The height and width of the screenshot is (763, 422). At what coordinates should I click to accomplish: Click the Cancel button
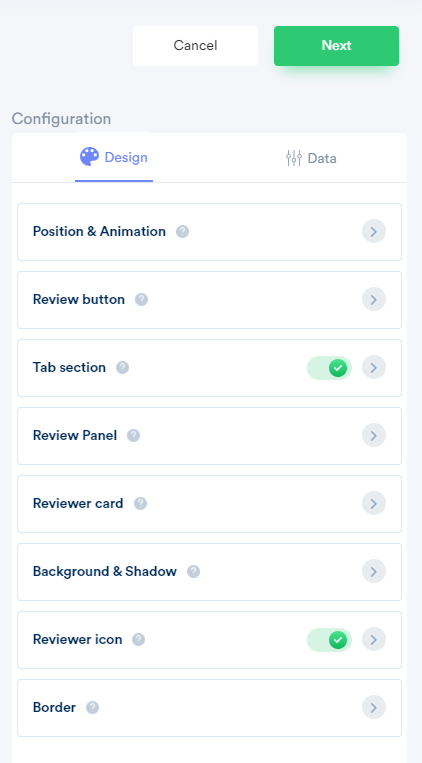point(195,46)
